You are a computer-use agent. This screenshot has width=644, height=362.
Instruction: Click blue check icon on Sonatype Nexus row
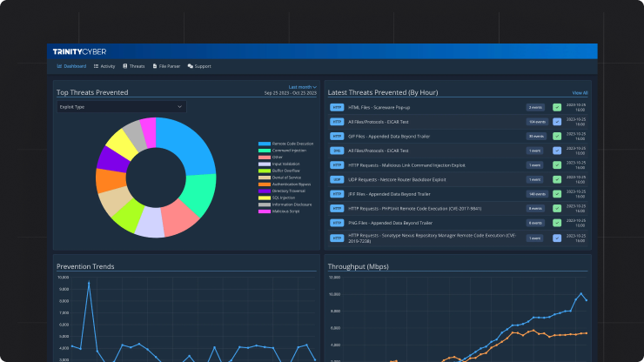point(557,238)
